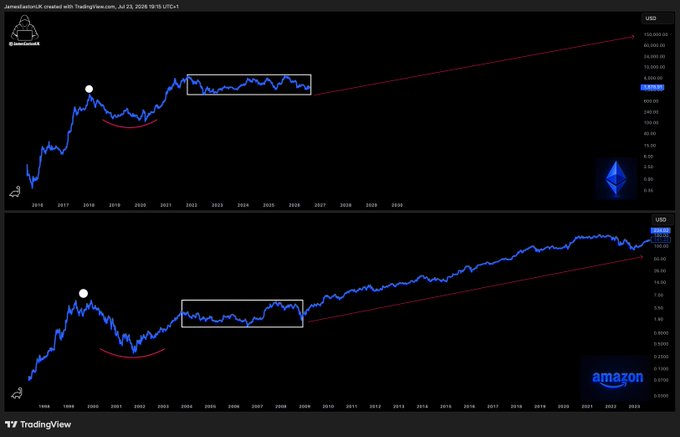Click the 150,000.00 price level label
This screenshot has width=680, height=437.
pyautogui.click(x=655, y=34)
